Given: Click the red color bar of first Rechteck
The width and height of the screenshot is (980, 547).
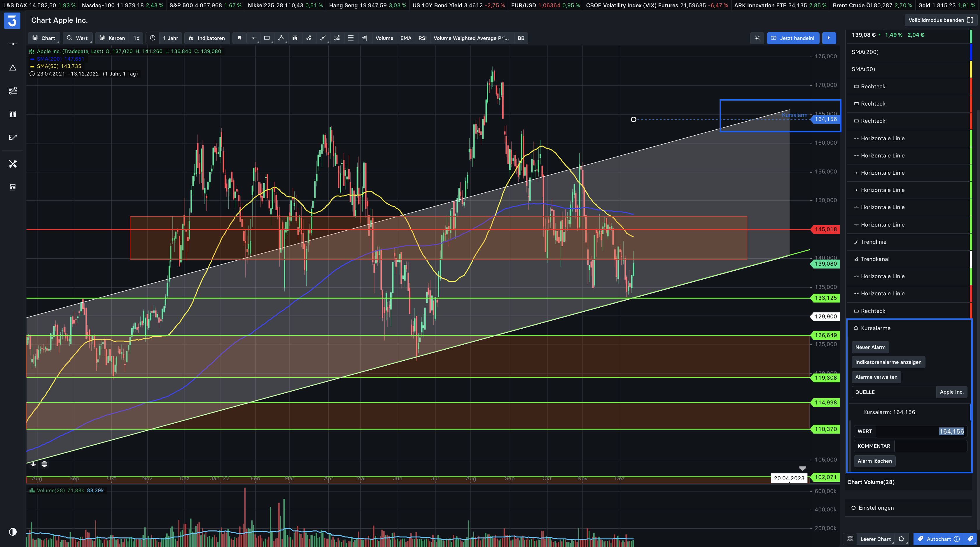Looking at the screenshot, I should 971,86.
